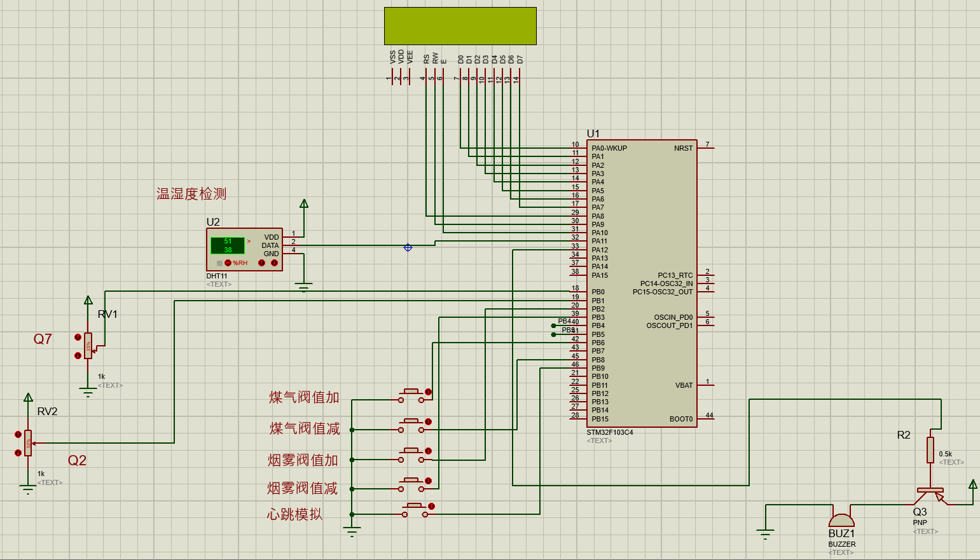
Task: Click the PC13_RTC pin label
Action: [675, 275]
